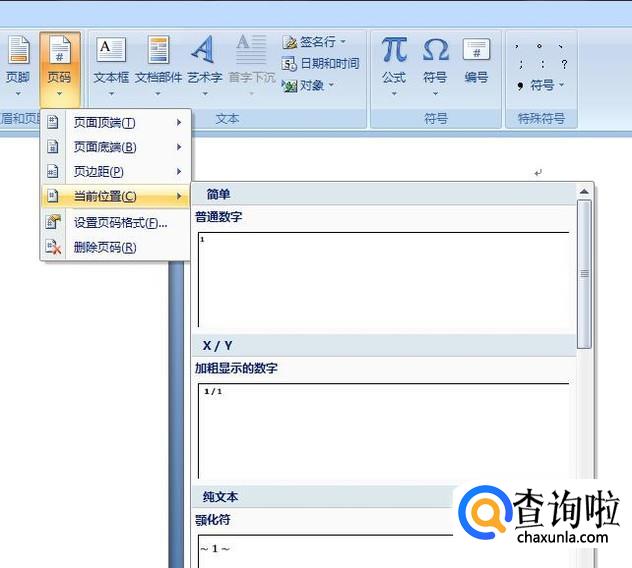
Task: Click the 页面顶端 menu item icon
Action: point(53,122)
